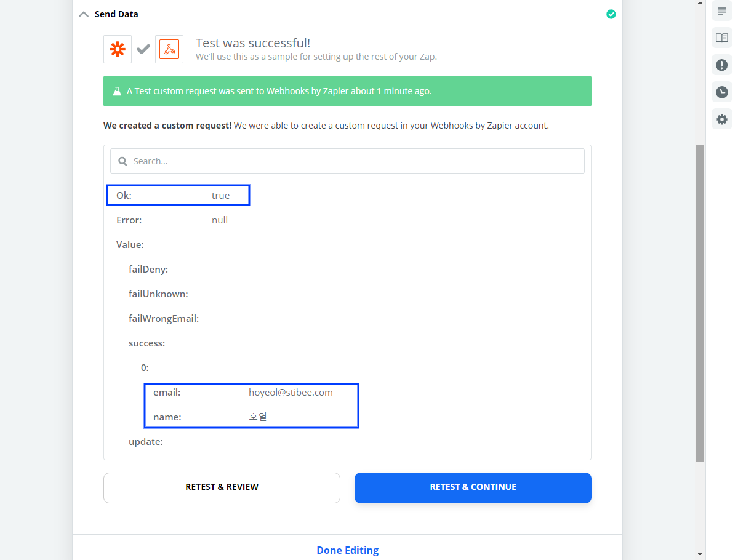
Task: Open the history clock icon in sidebar
Action: 722,92
